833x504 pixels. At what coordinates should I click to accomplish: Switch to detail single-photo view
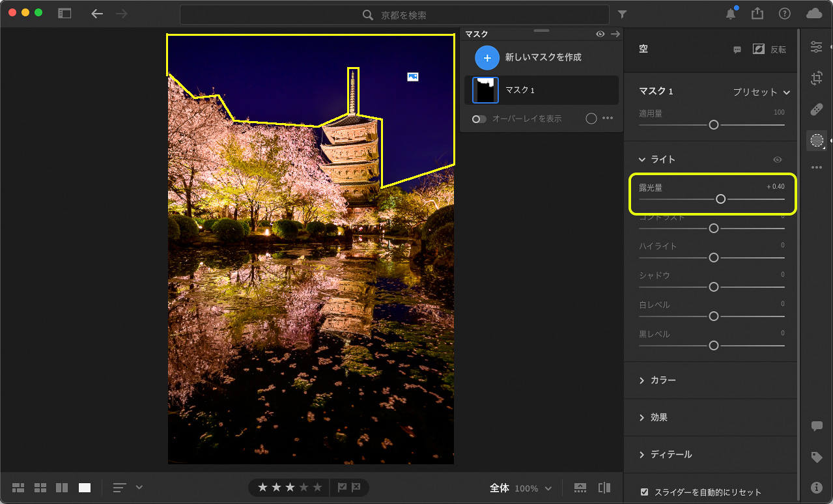[x=85, y=488]
